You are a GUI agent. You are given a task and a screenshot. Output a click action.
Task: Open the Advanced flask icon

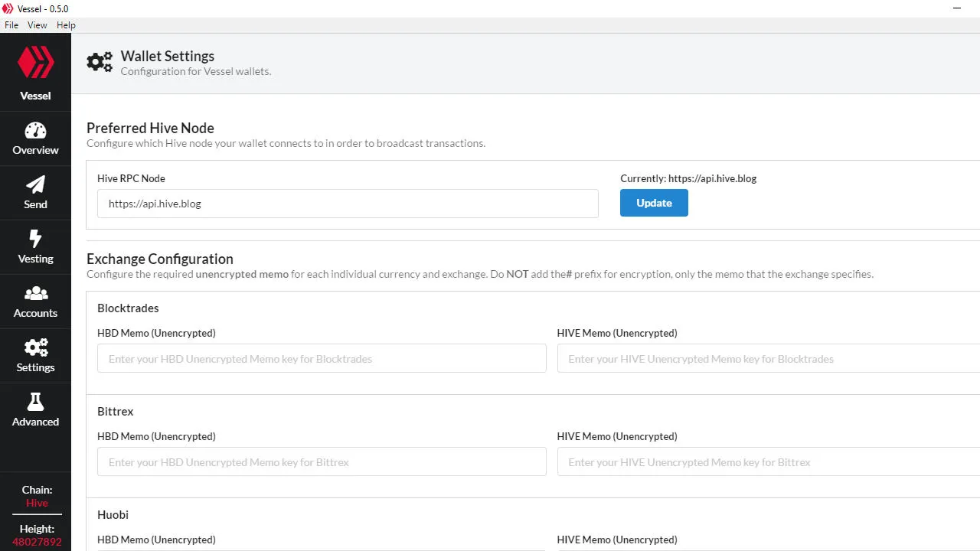point(35,402)
